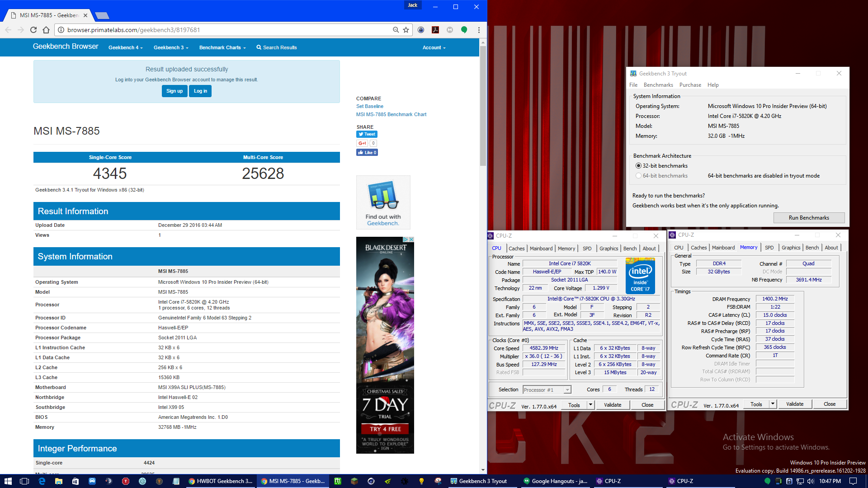The image size is (868, 488).
Task: Open About tab in right CPU-Z
Action: tap(831, 248)
